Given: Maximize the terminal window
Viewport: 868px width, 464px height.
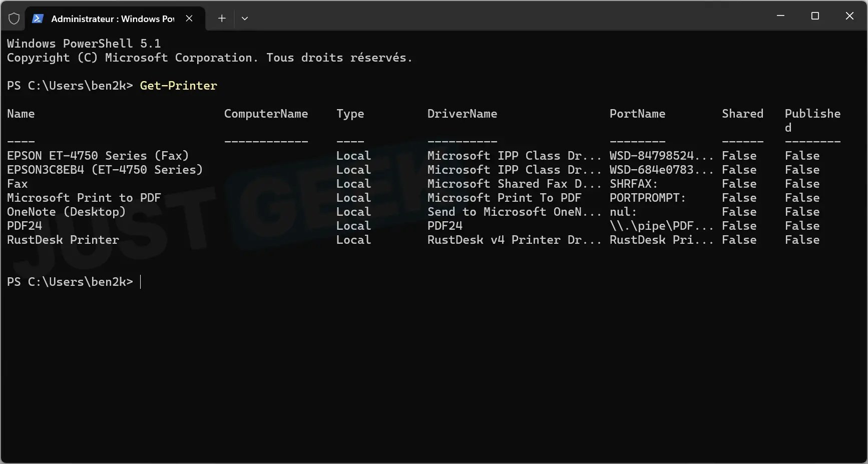Looking at the screenshot, I should 815,16.
